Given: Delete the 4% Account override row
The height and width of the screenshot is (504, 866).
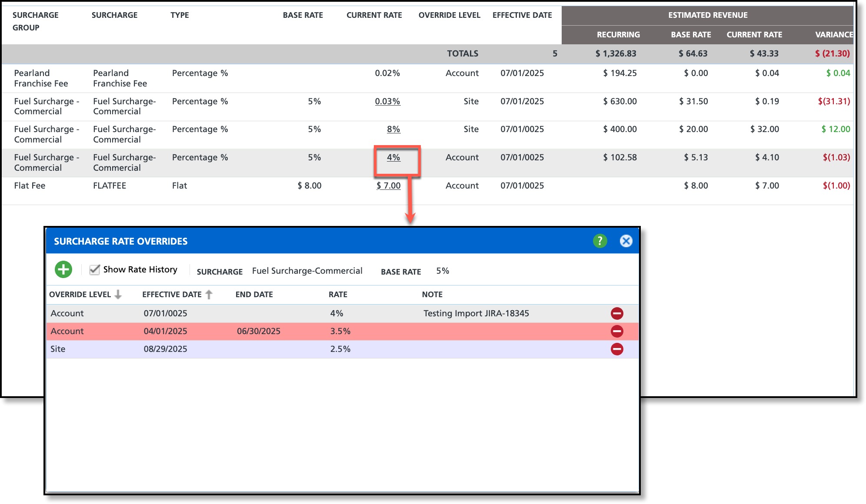Looking at the screenshot, I should (x=616, y=313).
